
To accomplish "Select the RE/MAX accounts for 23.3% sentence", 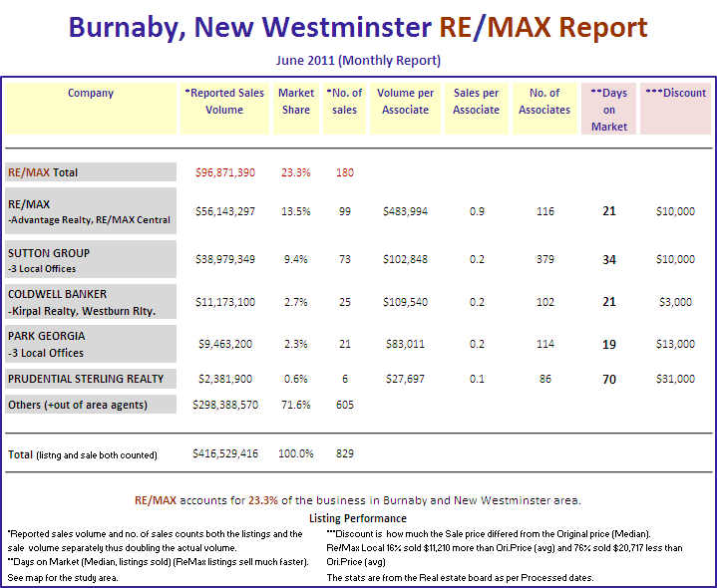I will click(x=358, y=500).
